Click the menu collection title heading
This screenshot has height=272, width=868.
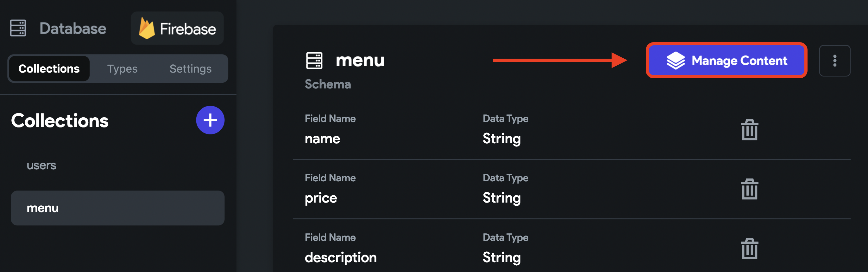pyautogui.click(x=360, y=61)
